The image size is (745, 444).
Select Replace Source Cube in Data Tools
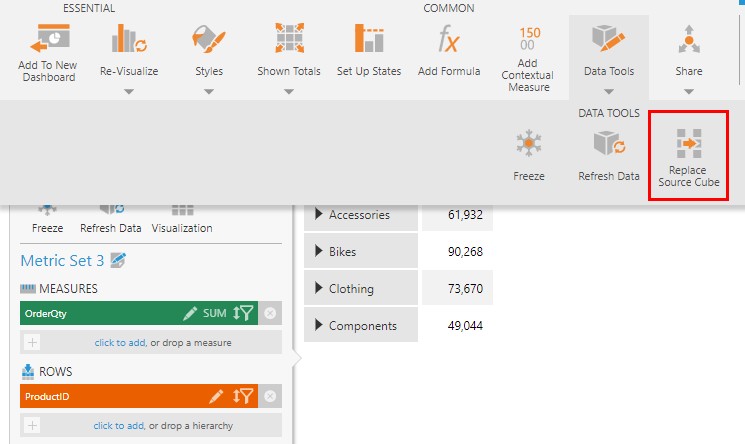tap(687, 155)
